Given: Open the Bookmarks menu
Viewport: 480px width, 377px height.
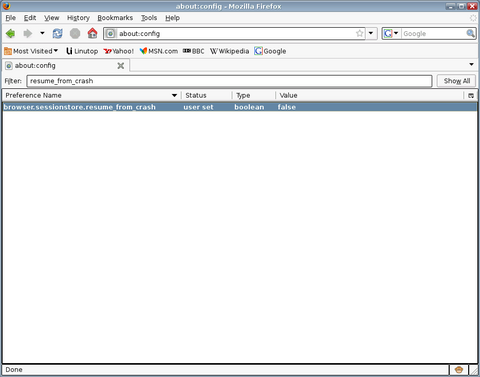Looking at the screenshot, I should click(x=115, y=18).
